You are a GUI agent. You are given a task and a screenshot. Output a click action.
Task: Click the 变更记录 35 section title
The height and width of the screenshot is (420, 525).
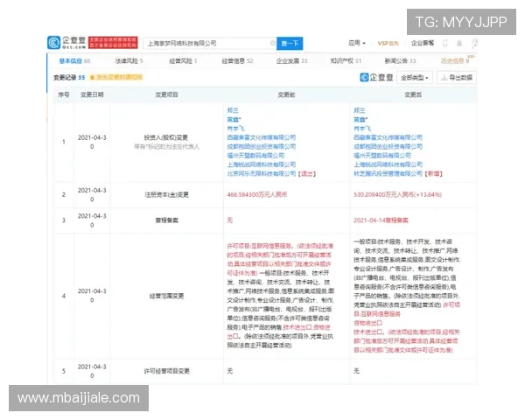69,77
